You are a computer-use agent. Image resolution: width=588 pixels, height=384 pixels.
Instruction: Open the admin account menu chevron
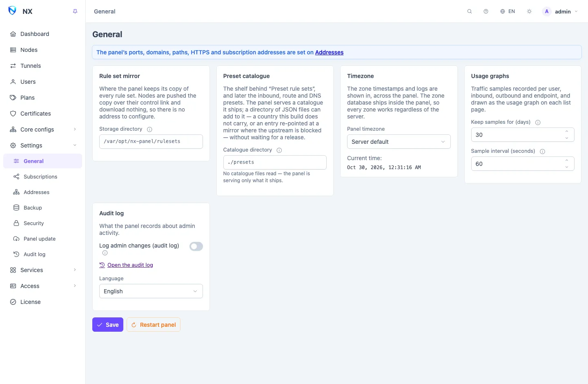(x=576, y=11)
